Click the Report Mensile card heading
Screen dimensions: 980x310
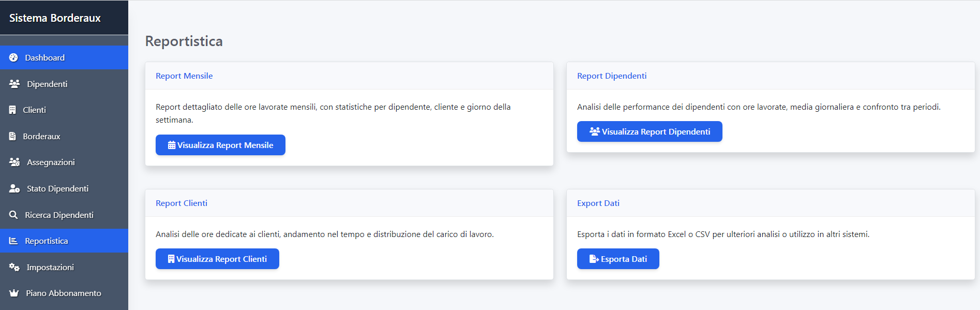click(184, 76)
